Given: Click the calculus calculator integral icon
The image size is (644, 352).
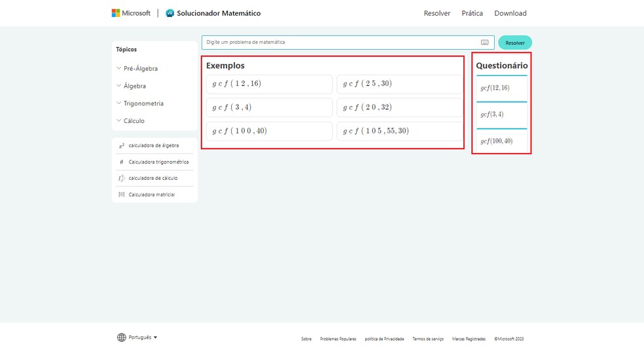Looking at the screenshot, I should pyautogui.click(x=122, y=178).
